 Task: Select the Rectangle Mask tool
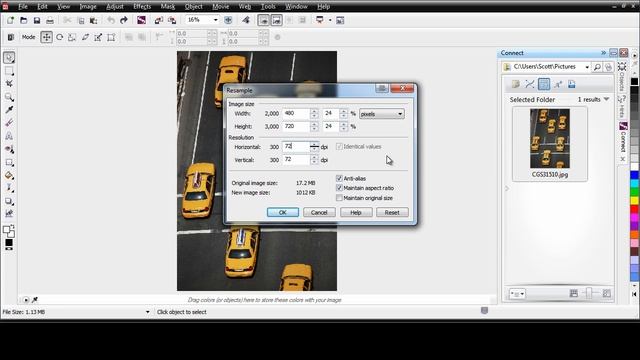9,71
